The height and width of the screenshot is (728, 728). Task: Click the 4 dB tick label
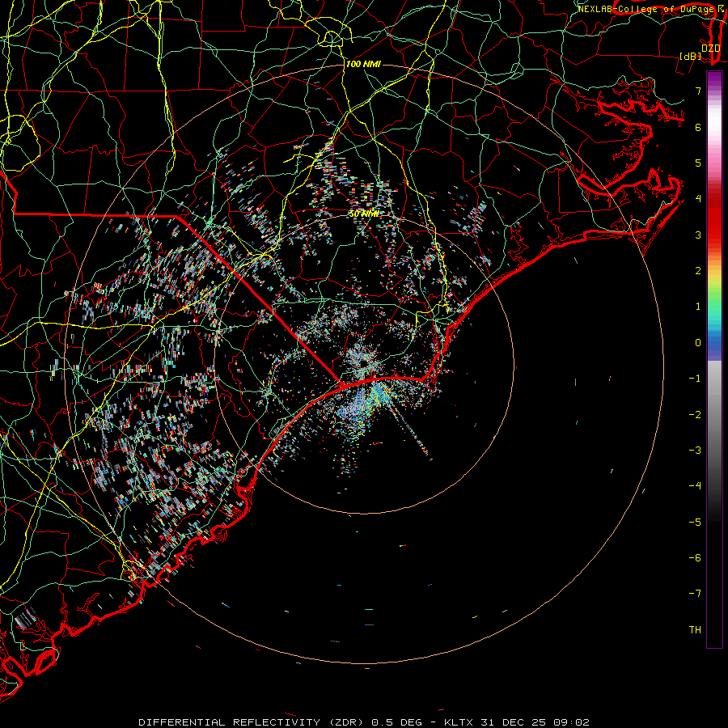(x=698, y=199)
